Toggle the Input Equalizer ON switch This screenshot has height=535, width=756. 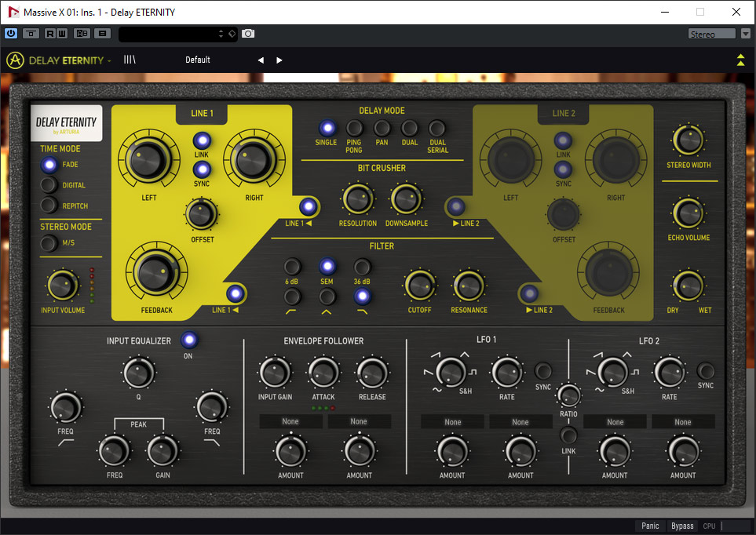click(x=188, y=340)
